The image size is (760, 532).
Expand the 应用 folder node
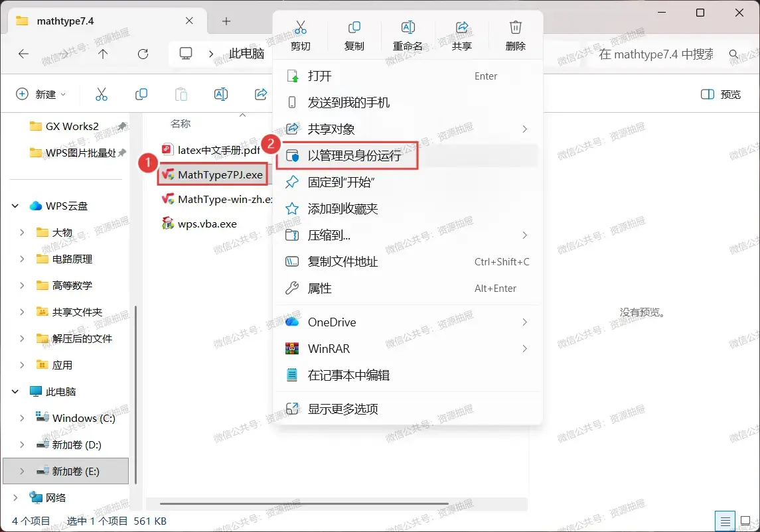tap(22, 366)
